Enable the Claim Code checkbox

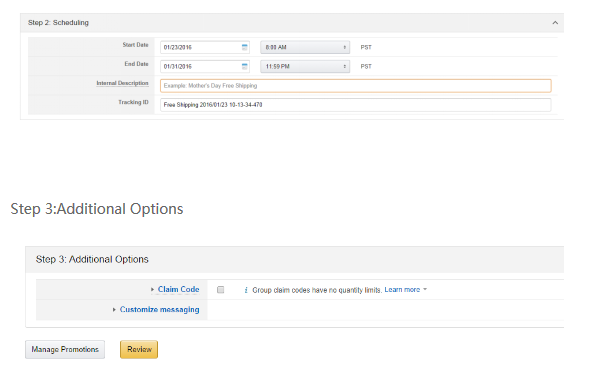[x=220, y=290]
